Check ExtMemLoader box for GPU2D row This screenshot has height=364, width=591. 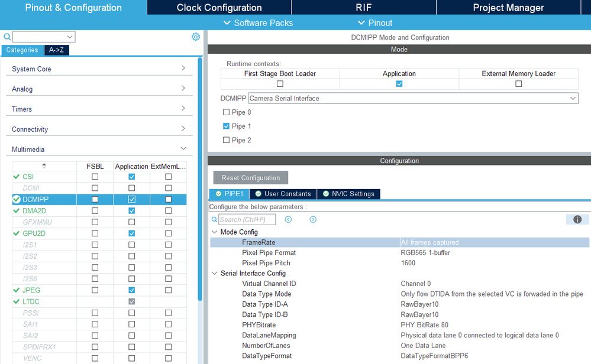[x=169, y=233]
